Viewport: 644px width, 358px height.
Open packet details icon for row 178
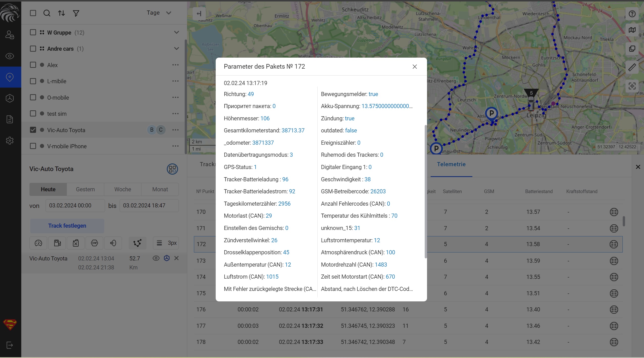614,342
